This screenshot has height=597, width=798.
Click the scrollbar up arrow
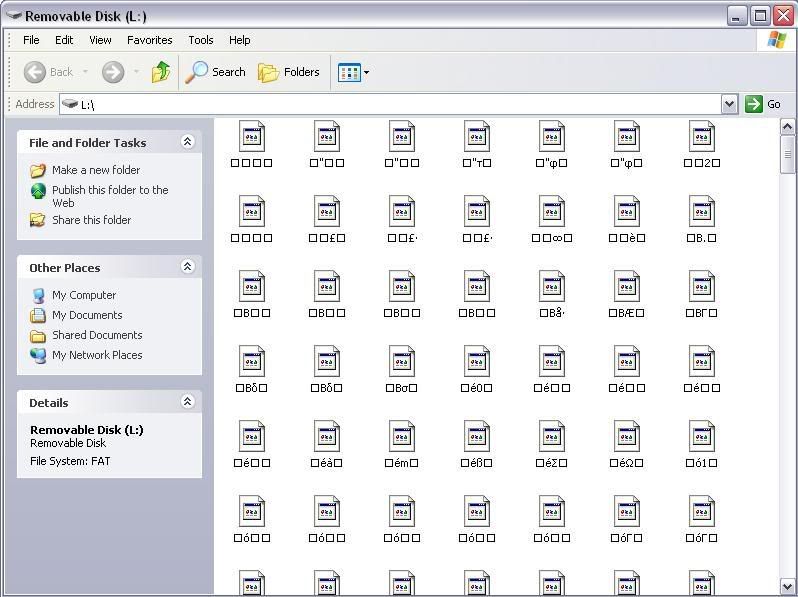(787, 126)
